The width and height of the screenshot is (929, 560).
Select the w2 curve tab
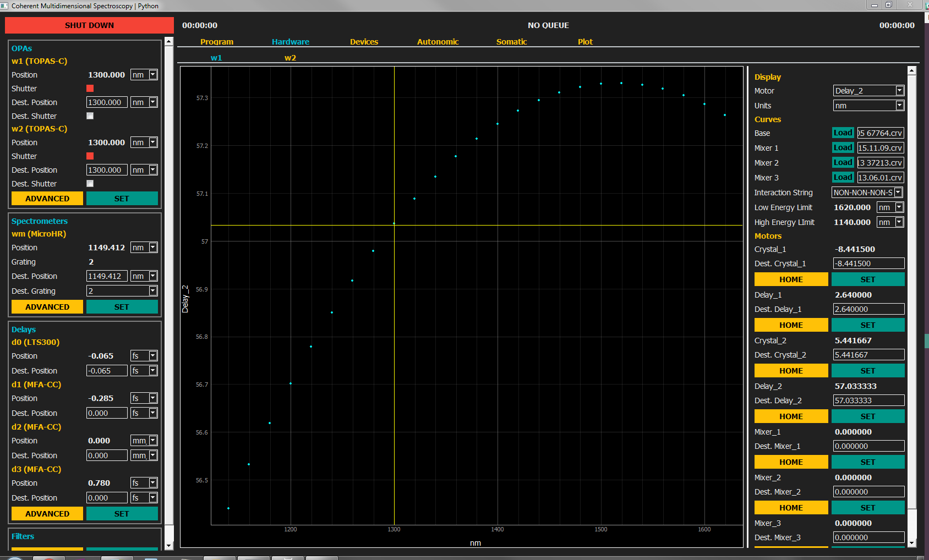click(290, 58)
